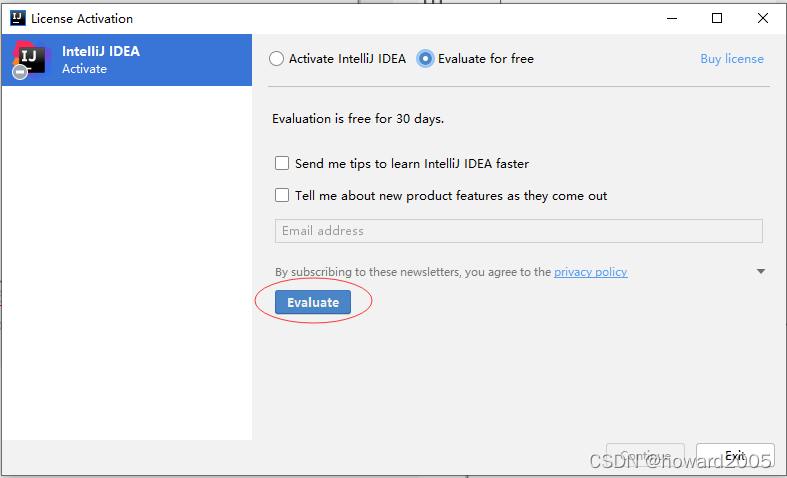Click the text 'Evaluation is free for 30 days.'
Screen dimensions: 787x478
[358, 119]
